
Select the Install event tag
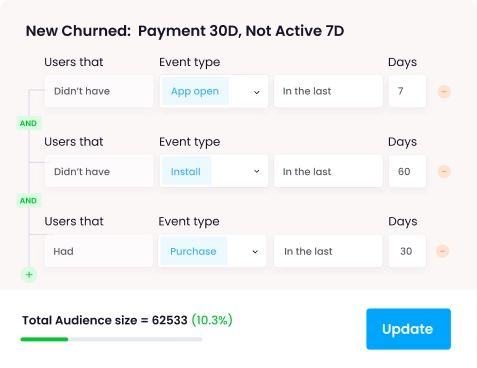pos(186,171)
